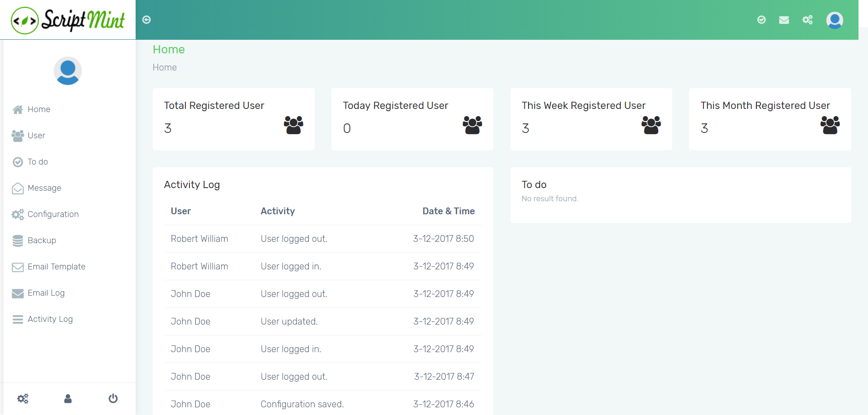
Task: Open User menu item
Action: [36, 136]
